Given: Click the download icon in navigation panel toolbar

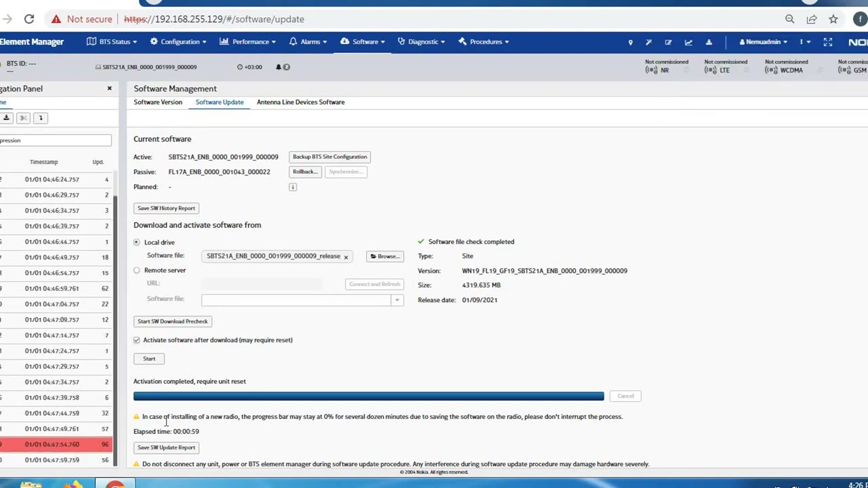Looking at the screenshot, I should 6,118.
